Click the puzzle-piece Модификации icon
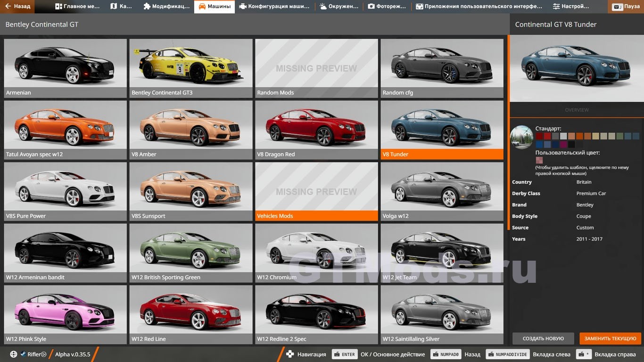This screenshot has width=644, height=362. tap(147, 7)
